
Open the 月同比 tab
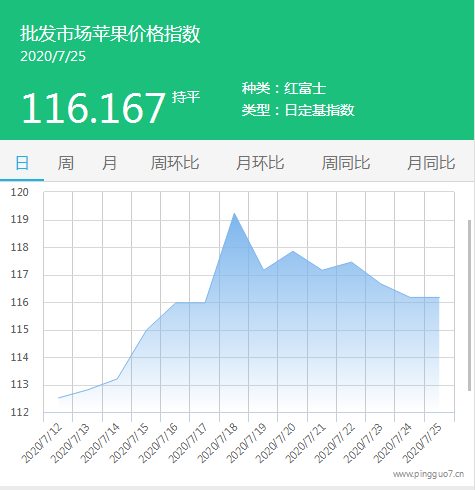pos(431,163)
